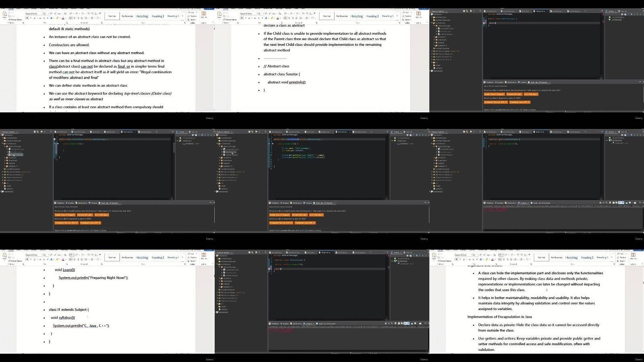Open Console tab in top-right Eclipse frame
This screenshot has height=362, width=644.
522,82
